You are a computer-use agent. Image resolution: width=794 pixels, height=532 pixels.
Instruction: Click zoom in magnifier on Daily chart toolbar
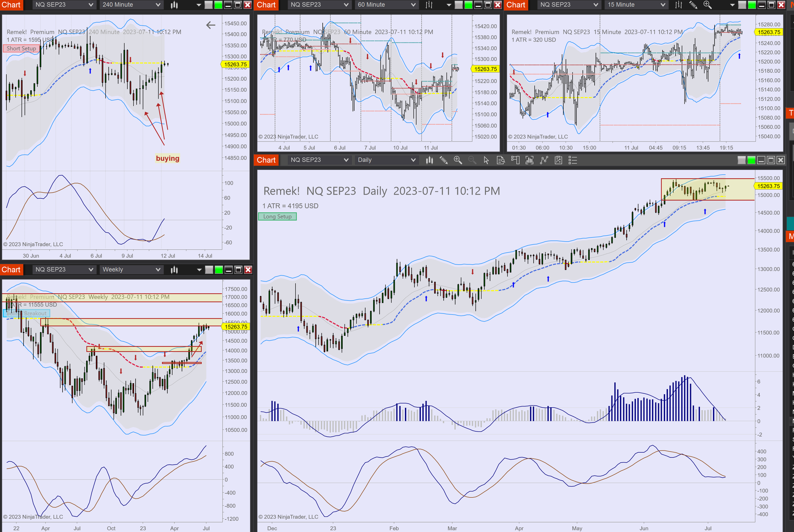[x=458, y=160]
